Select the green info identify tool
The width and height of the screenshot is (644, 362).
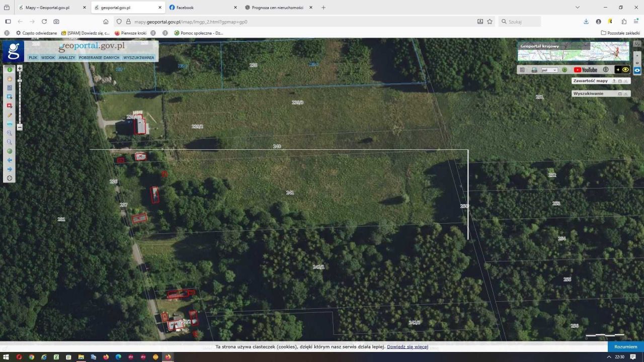10,70
